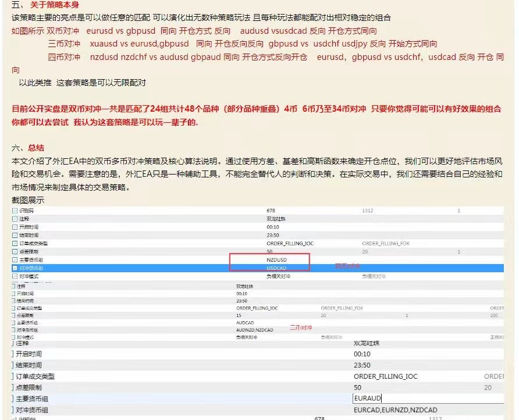
Task: Click the 截图展示 caption text
Action: point(28,200)
